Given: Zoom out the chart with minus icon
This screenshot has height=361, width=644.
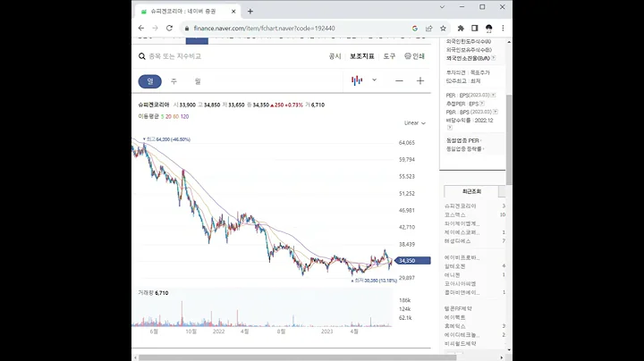Looking at the screenshot, I should (399, 80).
